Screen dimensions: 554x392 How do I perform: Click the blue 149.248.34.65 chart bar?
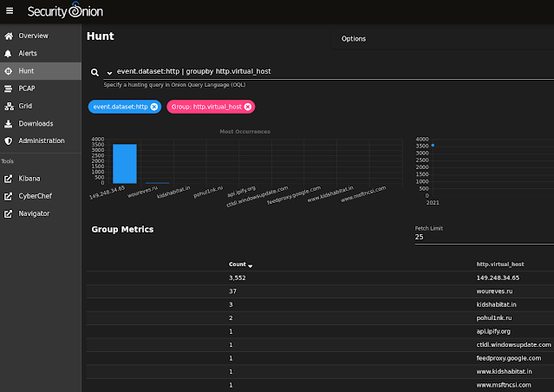pos(125,164)
